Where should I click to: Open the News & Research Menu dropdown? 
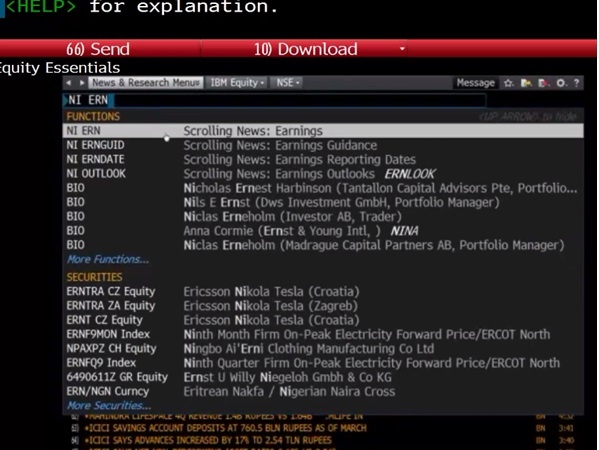(146, 83)
